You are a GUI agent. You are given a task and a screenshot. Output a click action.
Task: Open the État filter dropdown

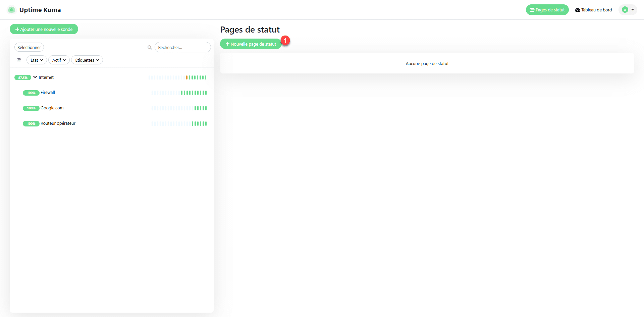tap(37, 60)
